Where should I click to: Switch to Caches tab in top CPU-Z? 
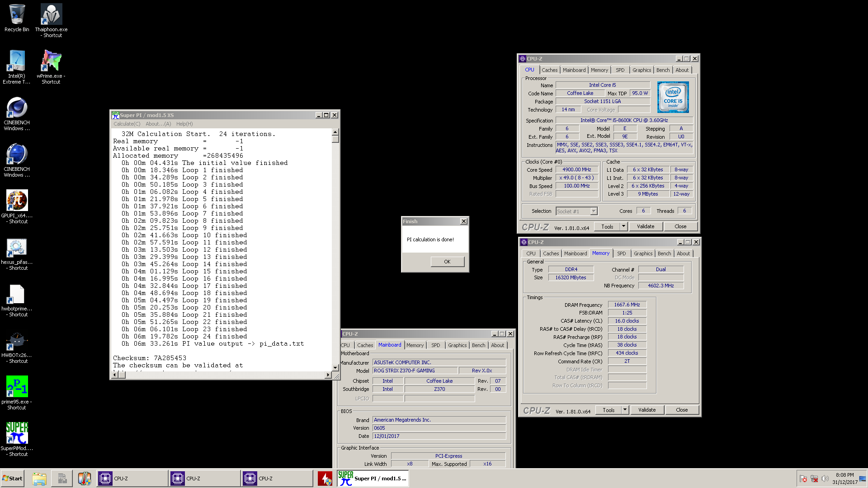549,70
